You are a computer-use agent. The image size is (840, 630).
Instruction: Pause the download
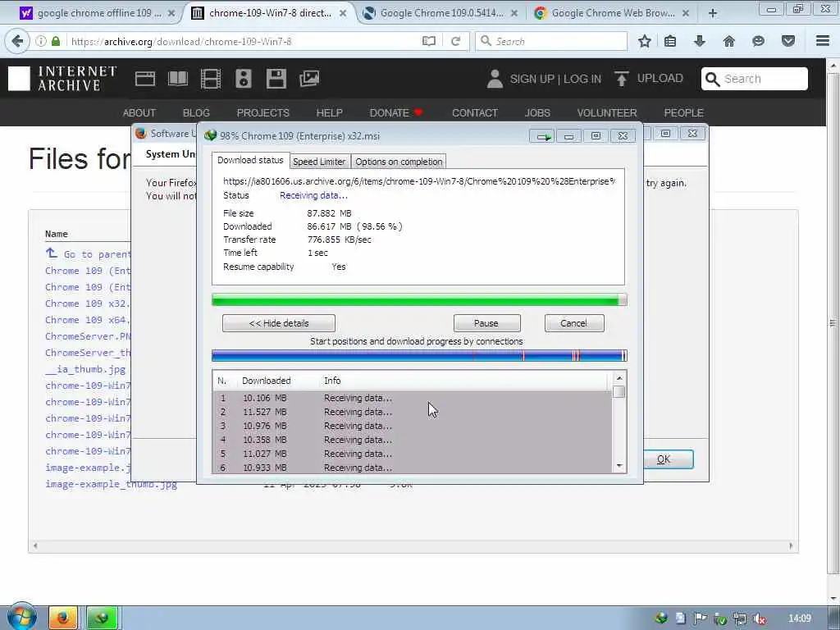486,323
